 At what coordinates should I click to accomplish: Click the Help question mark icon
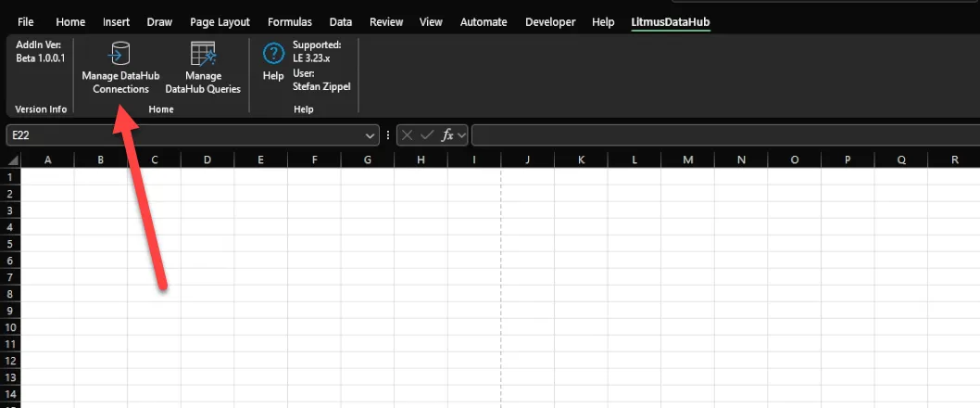coord(273,54)
